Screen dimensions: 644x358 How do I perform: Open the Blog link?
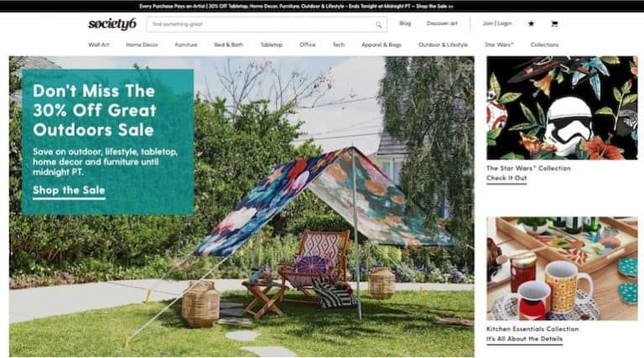tap(405, 23)
